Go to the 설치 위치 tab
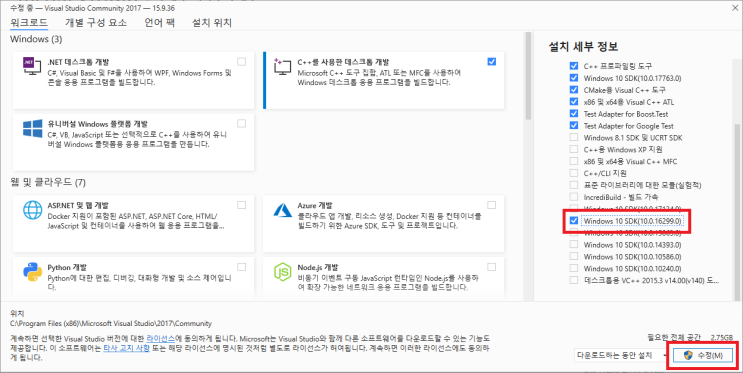This screenshot has height=373, width=743. 212,22
